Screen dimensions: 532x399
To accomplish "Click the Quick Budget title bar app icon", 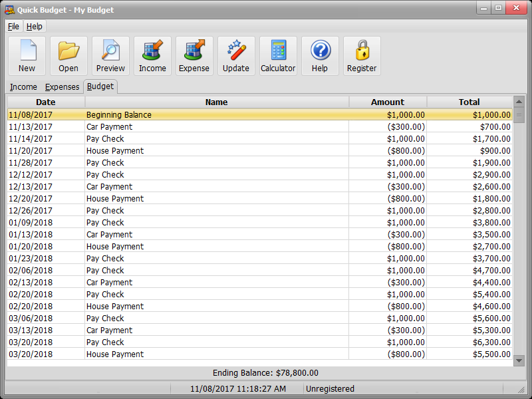I will [9, 10].
